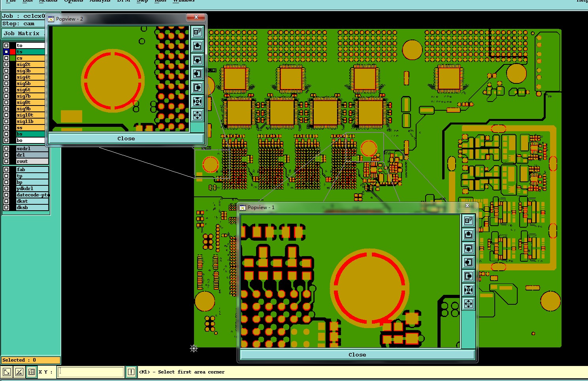Screen dimensions: 588x381
Task: Click the green color swatch of cs layer
Action: (x=13, y=58)
